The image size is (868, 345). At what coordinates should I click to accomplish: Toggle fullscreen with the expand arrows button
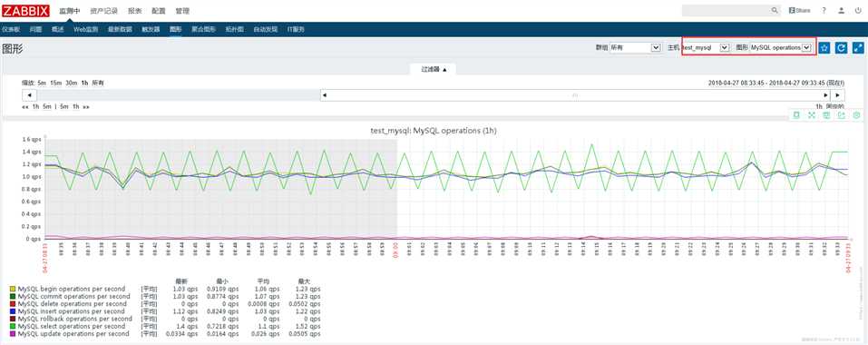point(858,48)
